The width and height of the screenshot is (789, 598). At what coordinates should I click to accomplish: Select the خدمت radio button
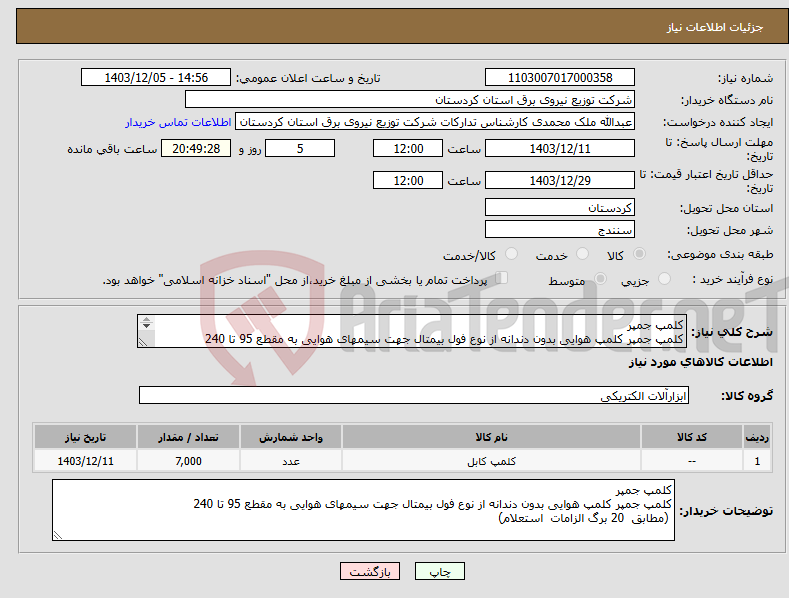point(582,254)
